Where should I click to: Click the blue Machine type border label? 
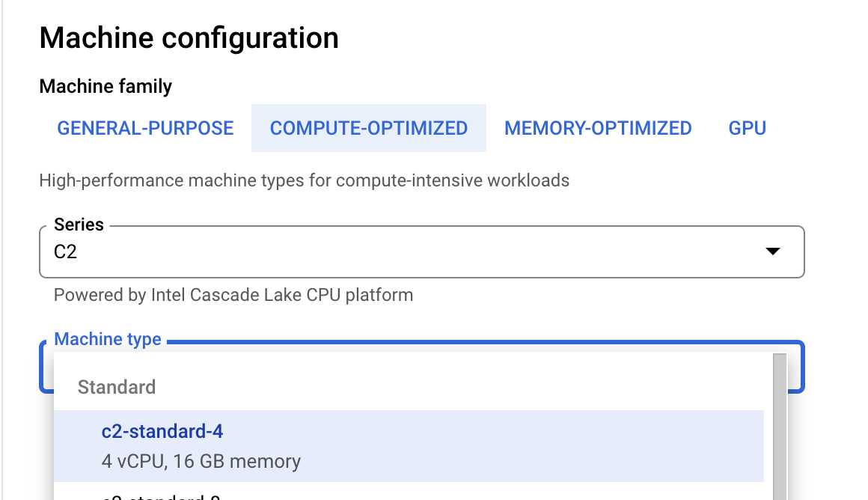(107, 339)
